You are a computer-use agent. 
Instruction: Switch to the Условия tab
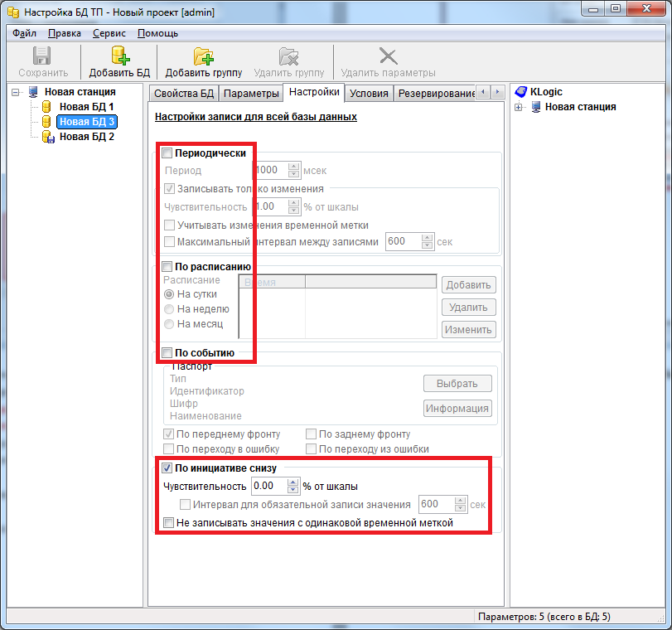[368, 93]
